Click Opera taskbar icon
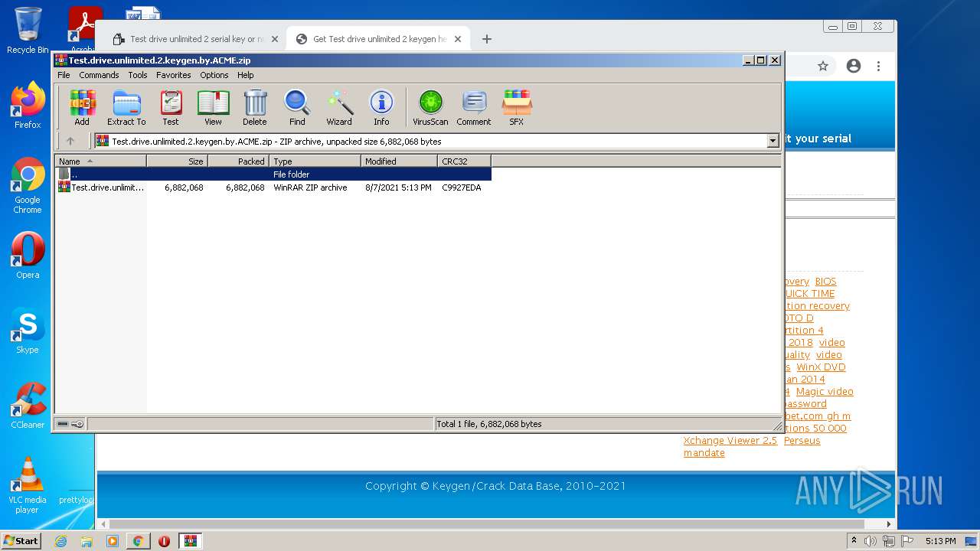The height and width of the screenshot is (551, 980). [164, 541]
